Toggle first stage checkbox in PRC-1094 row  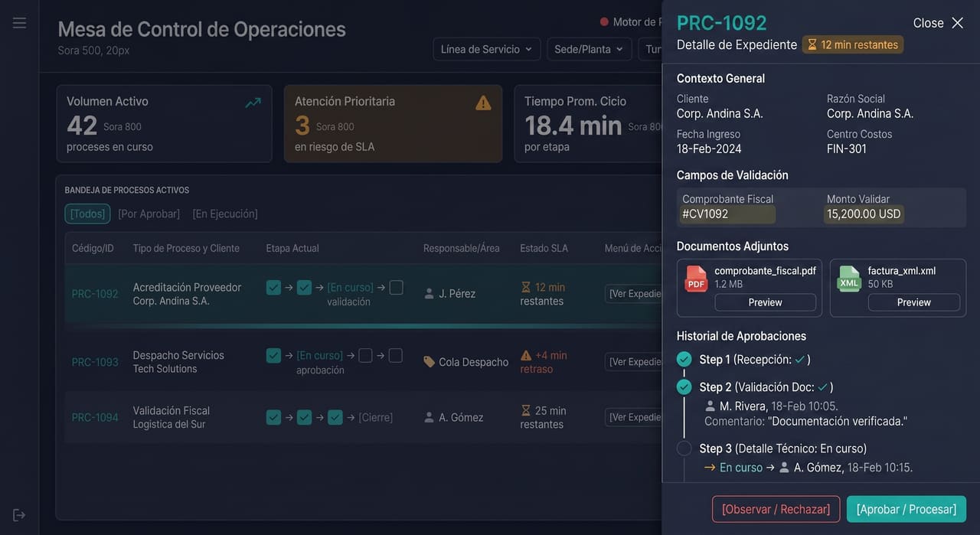(x=273, y=417)
